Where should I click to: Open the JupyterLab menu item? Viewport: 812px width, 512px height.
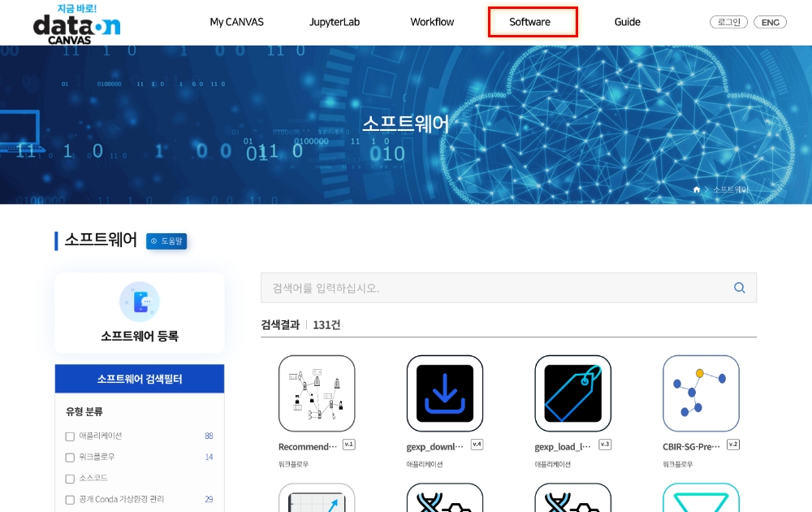click(x=335, y=22)
